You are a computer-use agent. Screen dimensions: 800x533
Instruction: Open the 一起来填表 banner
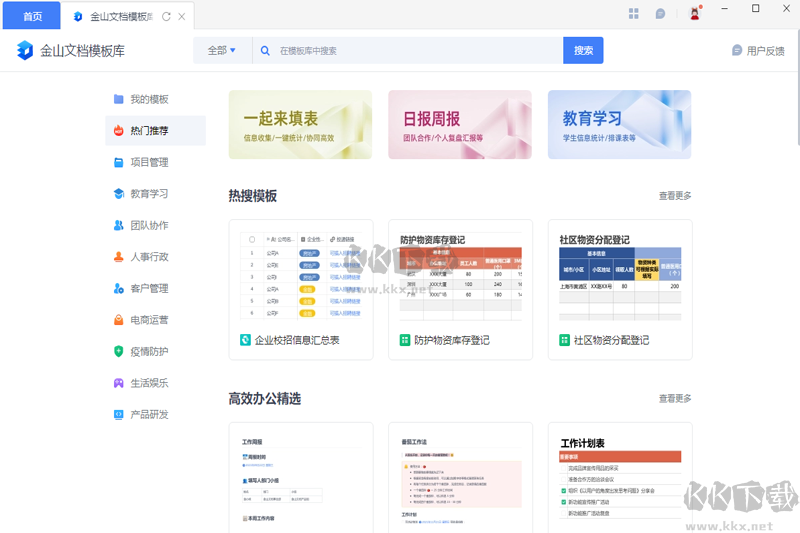point(300,124)
